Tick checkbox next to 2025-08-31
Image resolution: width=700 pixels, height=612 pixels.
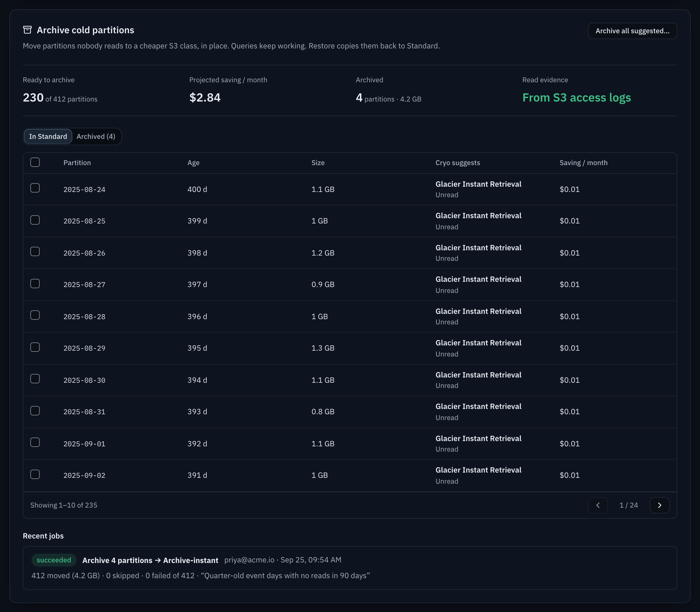(35, 411)
